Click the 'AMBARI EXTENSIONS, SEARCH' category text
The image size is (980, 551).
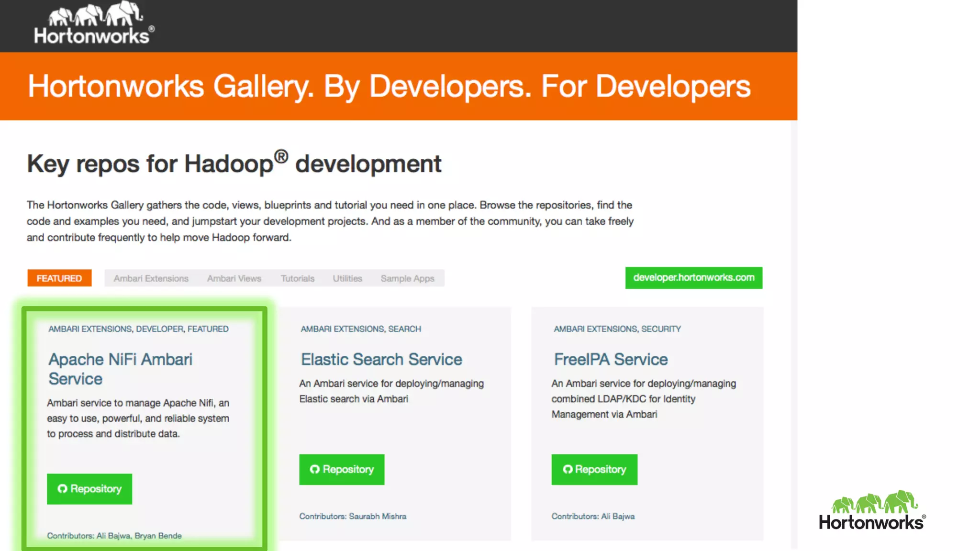(x=361, y=329)
